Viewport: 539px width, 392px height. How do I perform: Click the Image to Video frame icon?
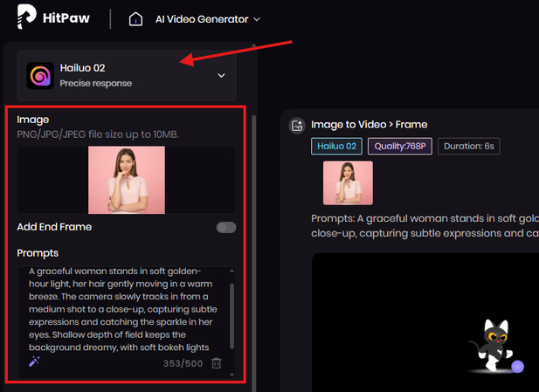point(296,125)
